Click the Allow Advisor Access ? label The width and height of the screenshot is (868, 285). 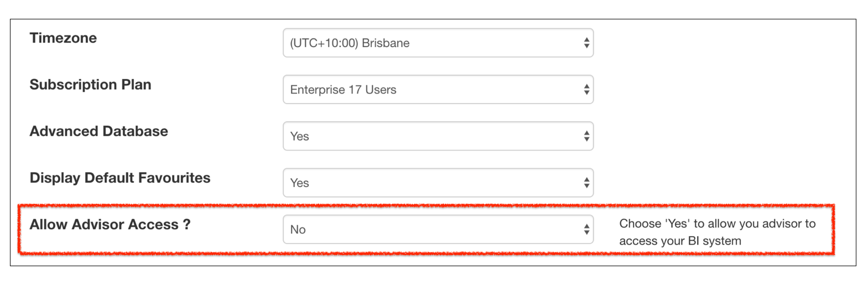(x=110, y=224)
